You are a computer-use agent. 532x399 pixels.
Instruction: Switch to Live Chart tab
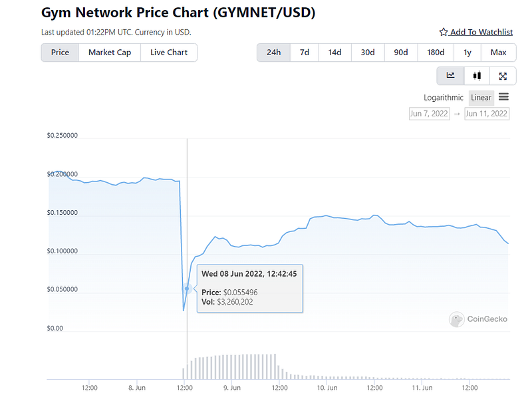169,53
